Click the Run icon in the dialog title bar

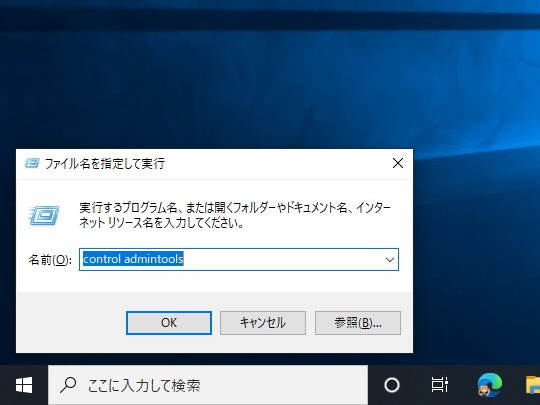click(x=32, y=163)
